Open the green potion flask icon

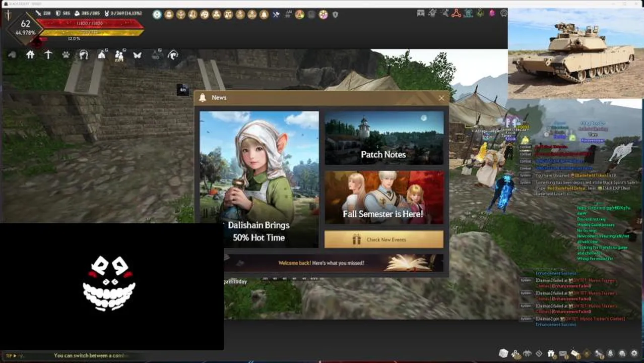pos(480,14)
